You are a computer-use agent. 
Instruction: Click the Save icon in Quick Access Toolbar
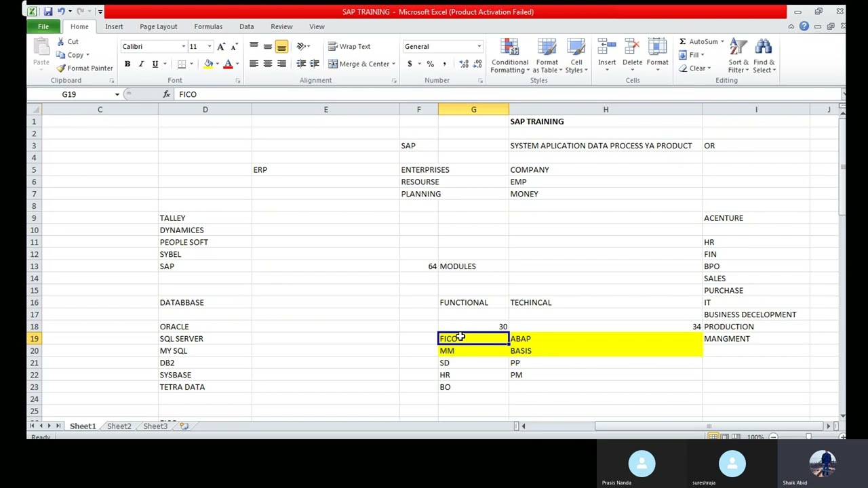click(47, 12)
